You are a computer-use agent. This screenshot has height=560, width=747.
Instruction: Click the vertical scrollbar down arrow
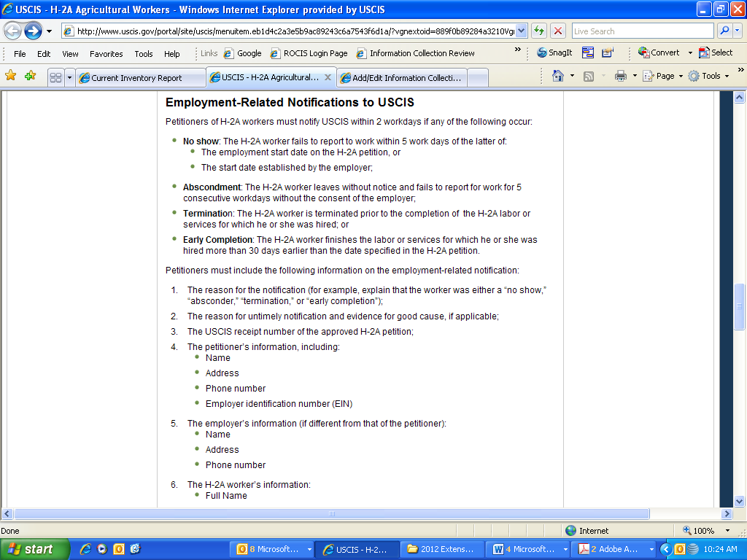point(740,501)
